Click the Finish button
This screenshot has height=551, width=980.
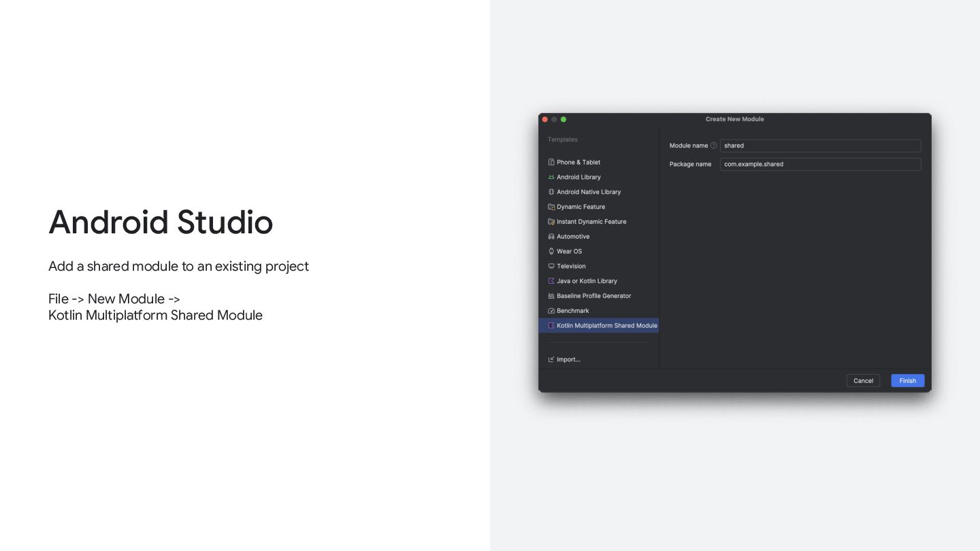tap(908, 381)
